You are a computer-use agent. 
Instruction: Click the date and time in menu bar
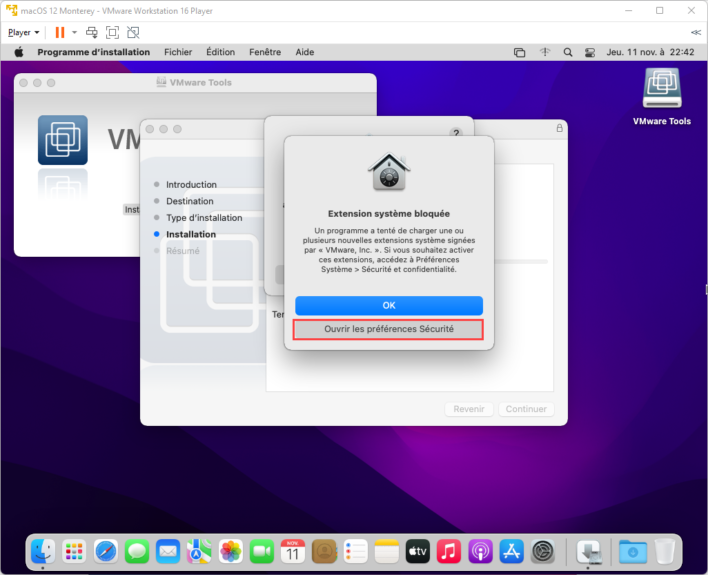tap(650, 52)
